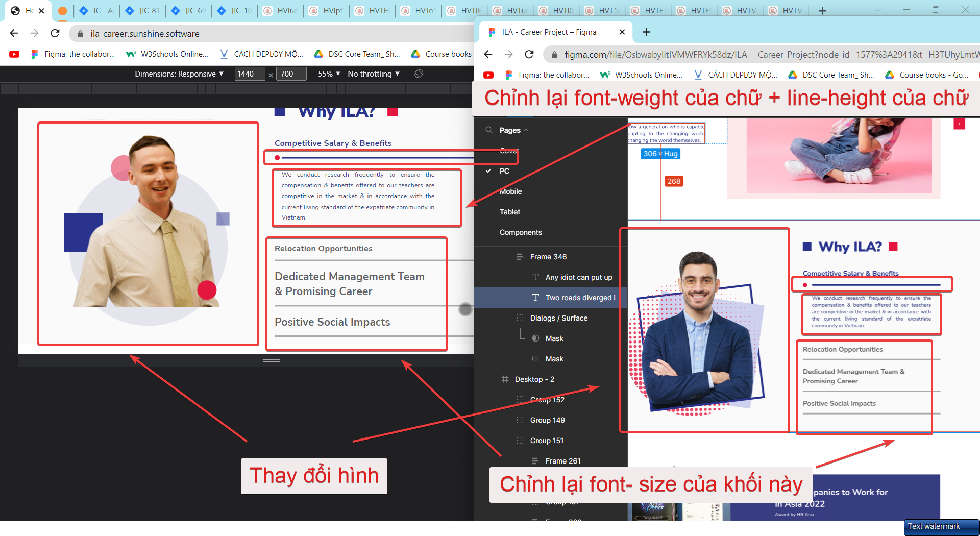Viewport: 980px width, 536px height.
Task: Click the viewport width field showing 1440
Action: 250,74
